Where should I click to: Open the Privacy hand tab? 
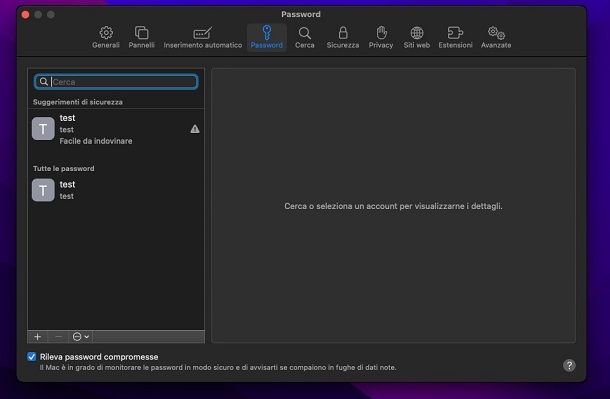pos(381,37)
